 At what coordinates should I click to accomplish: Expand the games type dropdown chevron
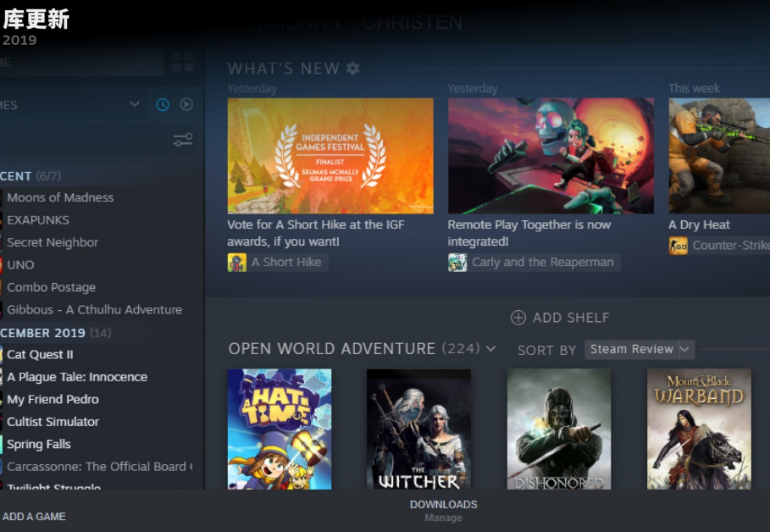[135, 104]
